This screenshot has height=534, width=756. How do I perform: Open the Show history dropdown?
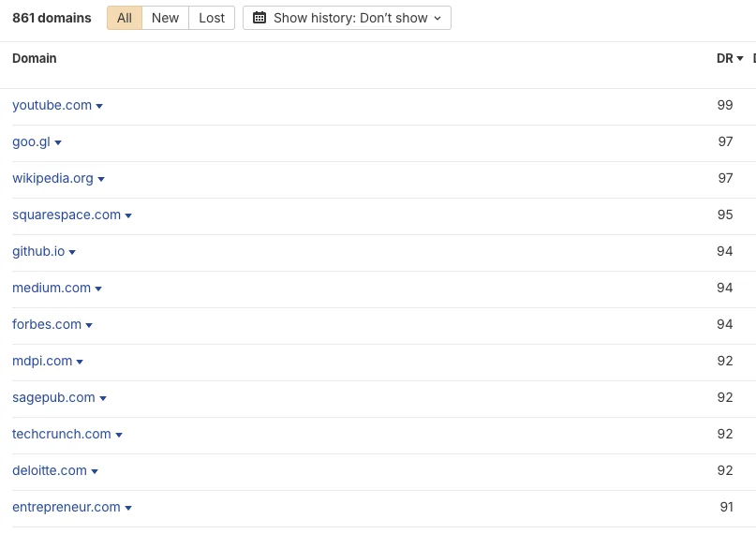[x=348, y=18]
